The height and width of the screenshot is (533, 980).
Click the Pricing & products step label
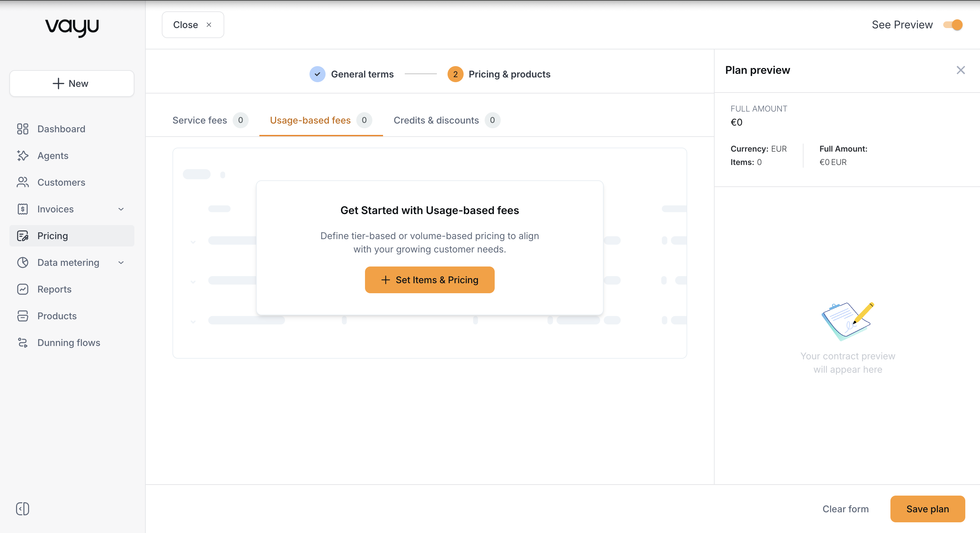point(509,74)
